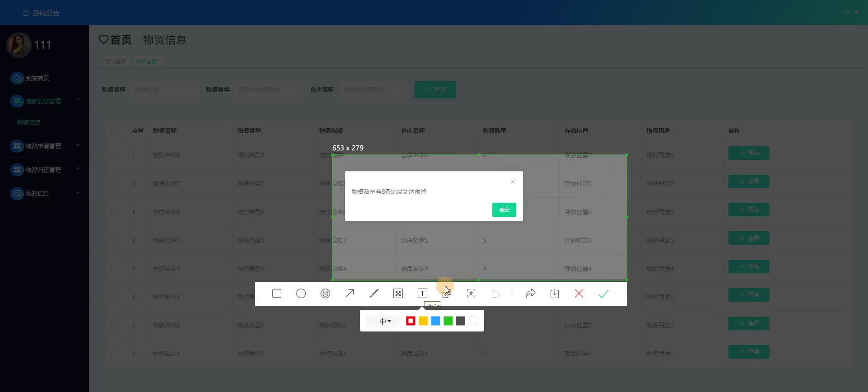Select the rectangle annotation tool
The height and width of the screenshot is (392, 868).
pyautogui.click(x=277, y=294)
